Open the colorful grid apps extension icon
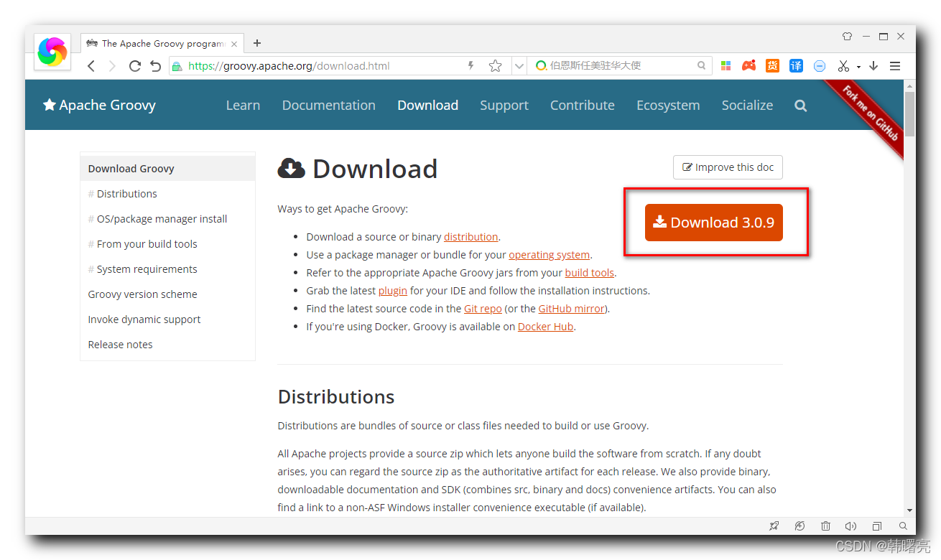This screenshot has height=560, width=941. [x=726, y=65]
